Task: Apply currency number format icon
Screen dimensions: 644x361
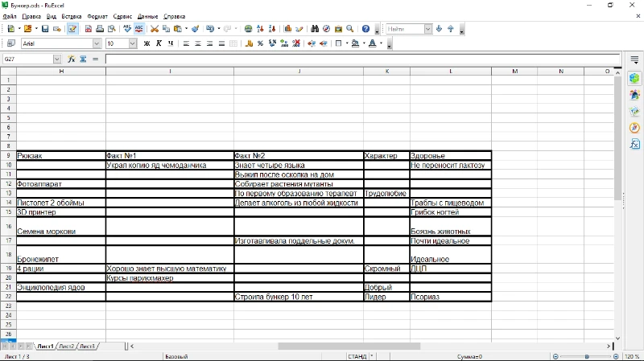Action: pyautogui.click(x=249, y=43)
